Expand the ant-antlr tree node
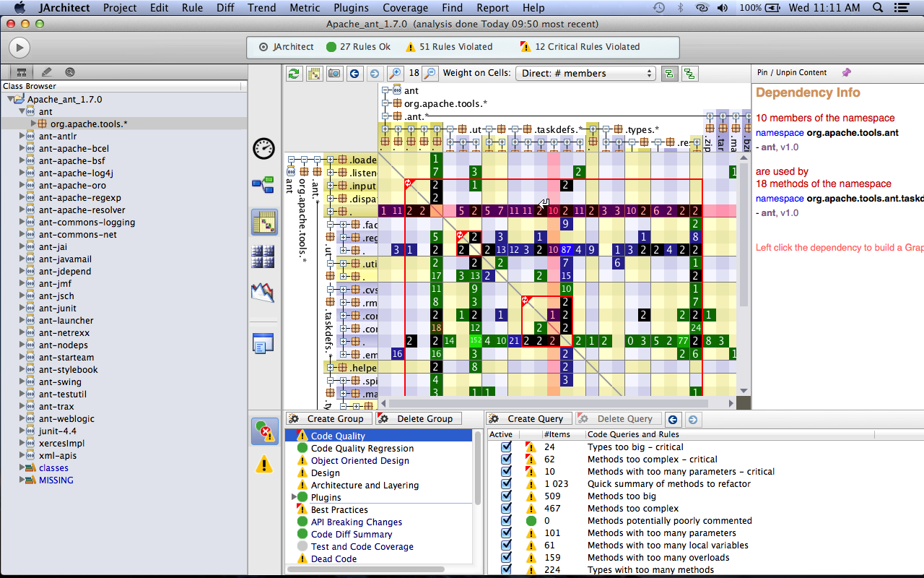The height and width of the screenshot is (578, 924). [x=22, y=137]
